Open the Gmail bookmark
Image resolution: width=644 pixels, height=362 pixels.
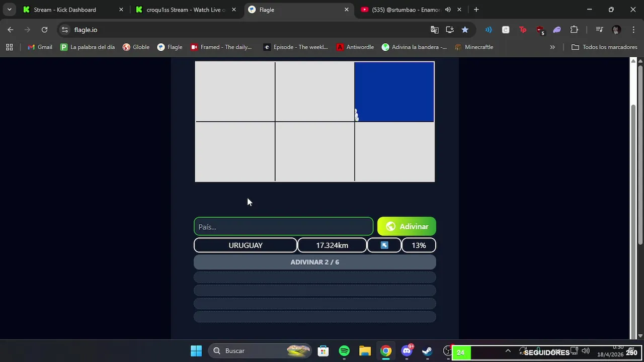(40, 47)
